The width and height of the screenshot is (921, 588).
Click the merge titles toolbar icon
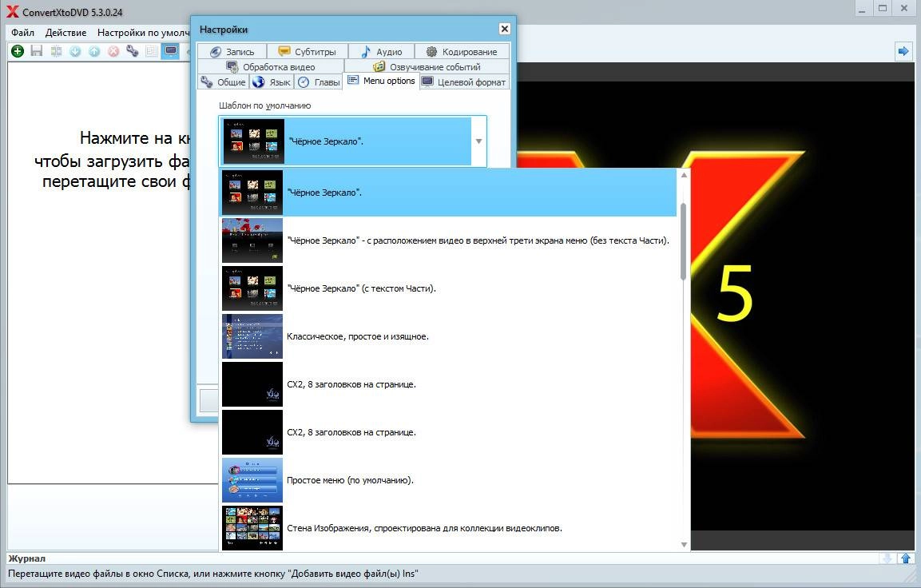(x=56, y=51)
